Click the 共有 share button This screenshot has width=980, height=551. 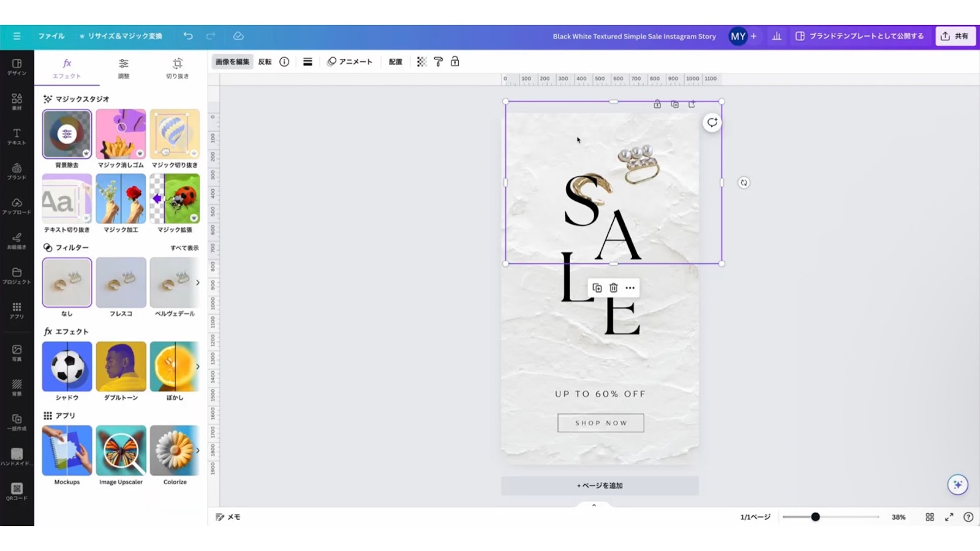955,36
